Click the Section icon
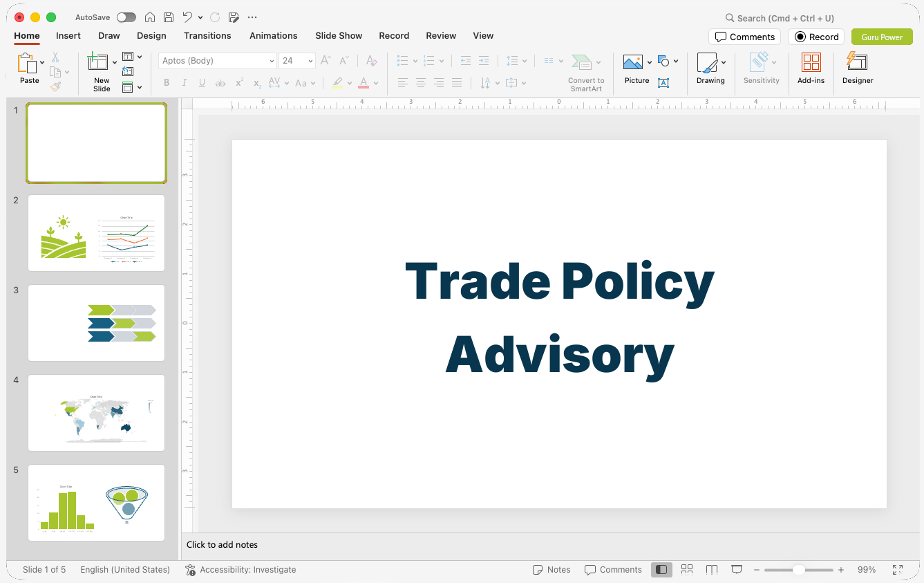Screen dimensions: 924x583 tap(128, 87)
